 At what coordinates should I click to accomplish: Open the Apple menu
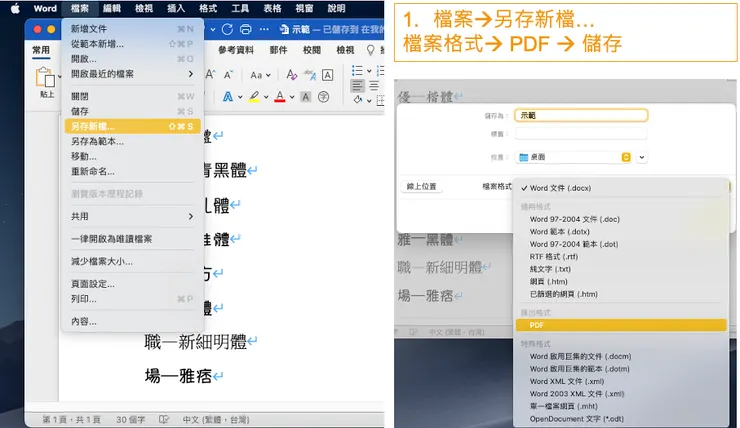coord(15,8)
